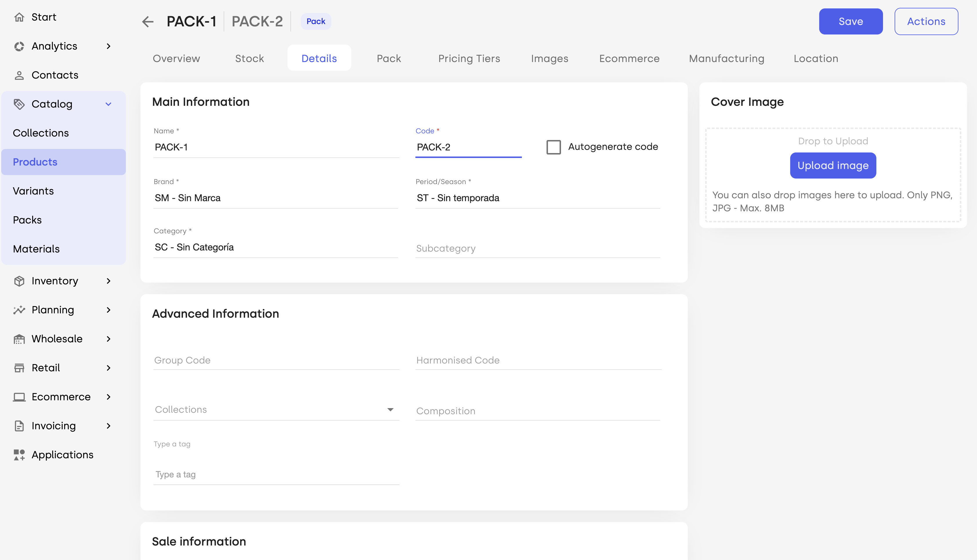Image resolution: width=977 pixels, height=560 pixels.
Task: Collapse the Catalog section chevron
Action: [x=108, y=104]
